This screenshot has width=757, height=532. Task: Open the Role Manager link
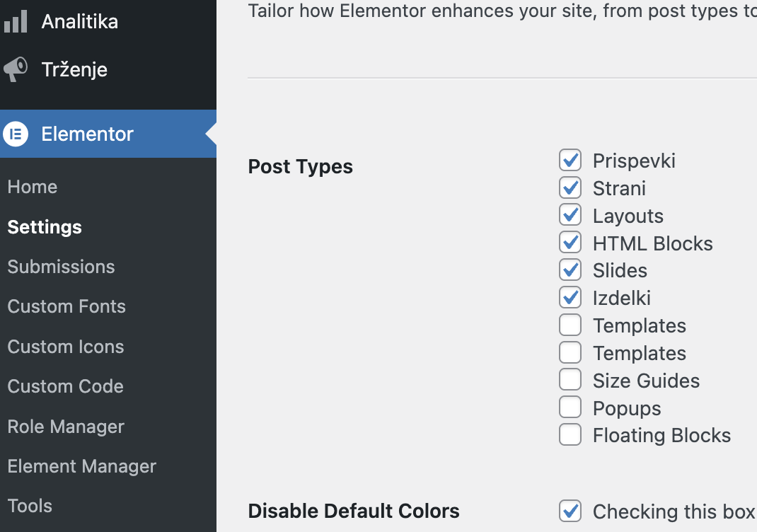(66, 427)
